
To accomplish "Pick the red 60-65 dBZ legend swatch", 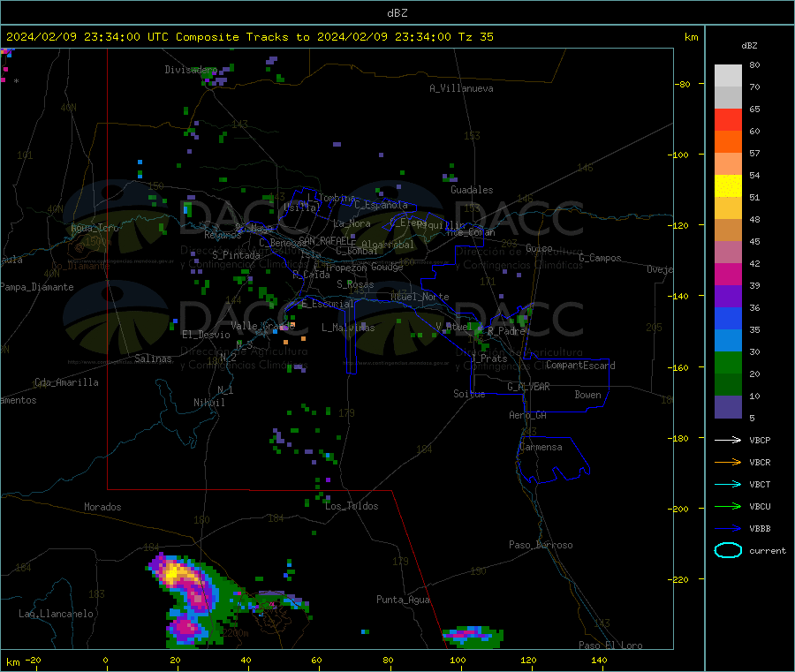I will point(728,119).
